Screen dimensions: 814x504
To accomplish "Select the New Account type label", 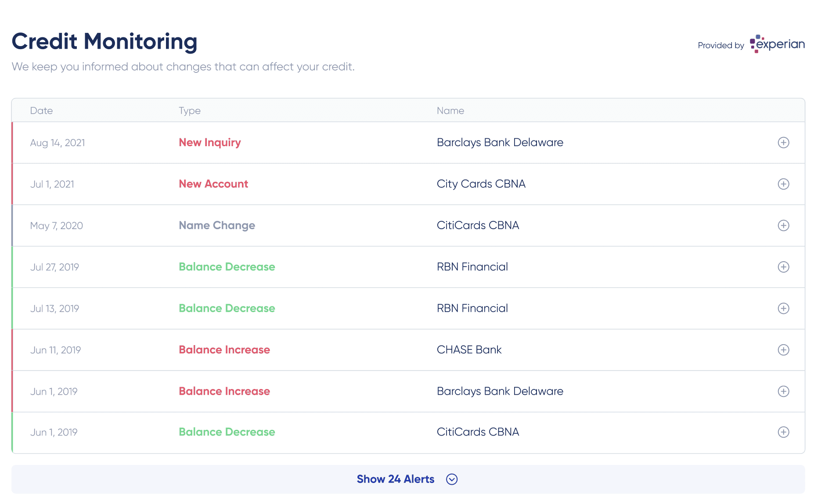I will [x=213, y=184].
